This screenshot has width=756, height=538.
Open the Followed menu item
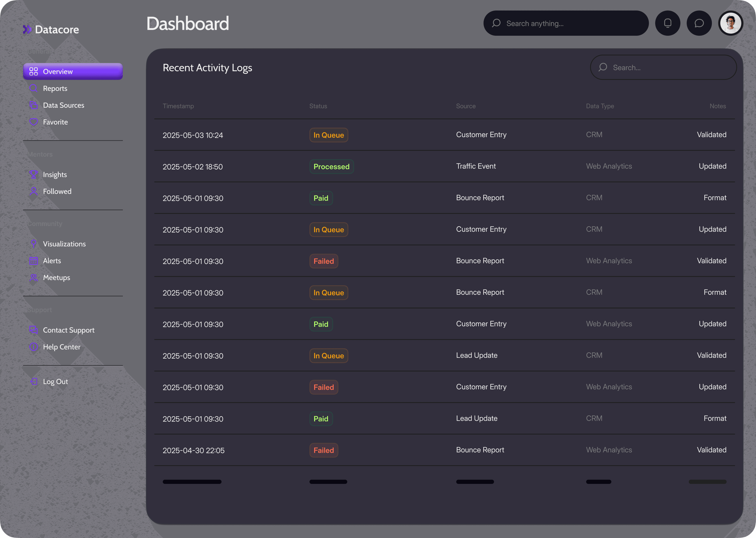73,191
